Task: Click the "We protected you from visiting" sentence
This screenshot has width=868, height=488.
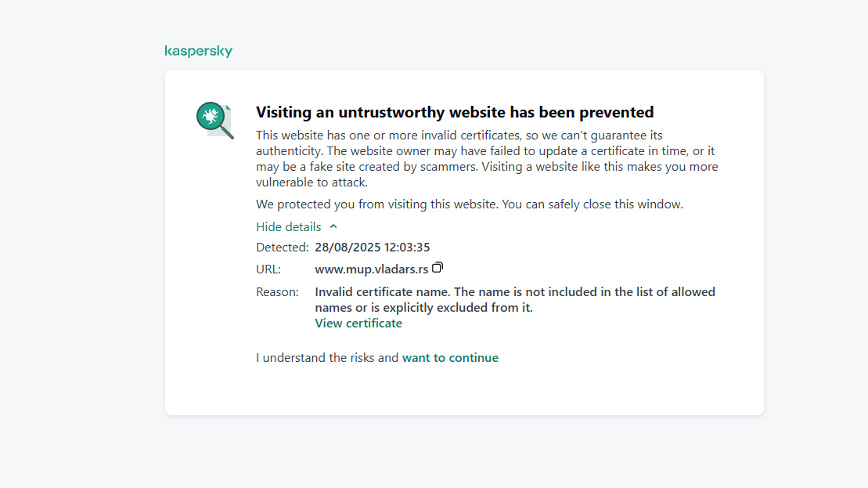Action: [x=470, y=204]
